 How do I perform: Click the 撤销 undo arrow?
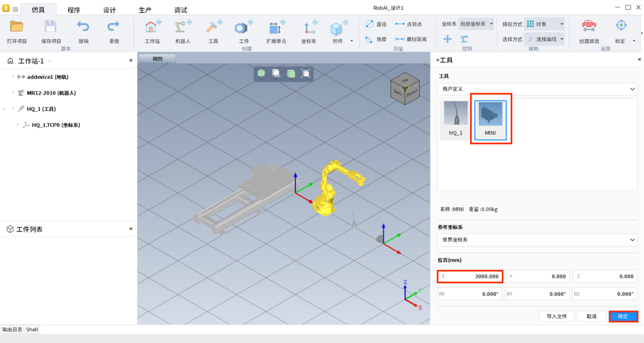pos(83,26)
